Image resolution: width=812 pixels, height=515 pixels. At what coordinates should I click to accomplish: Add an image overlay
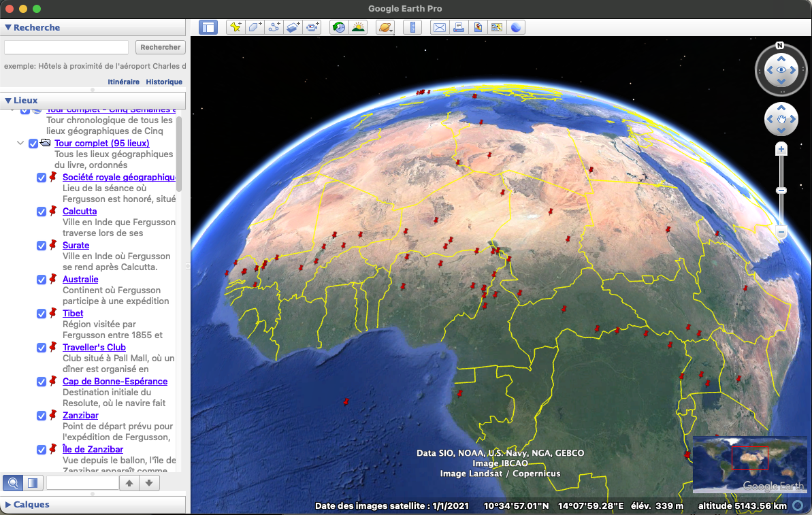[x=293, y=27]
